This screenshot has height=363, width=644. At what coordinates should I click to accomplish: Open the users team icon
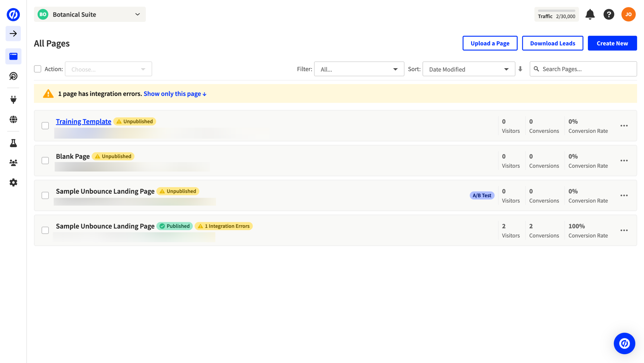(x=13, y=163)
